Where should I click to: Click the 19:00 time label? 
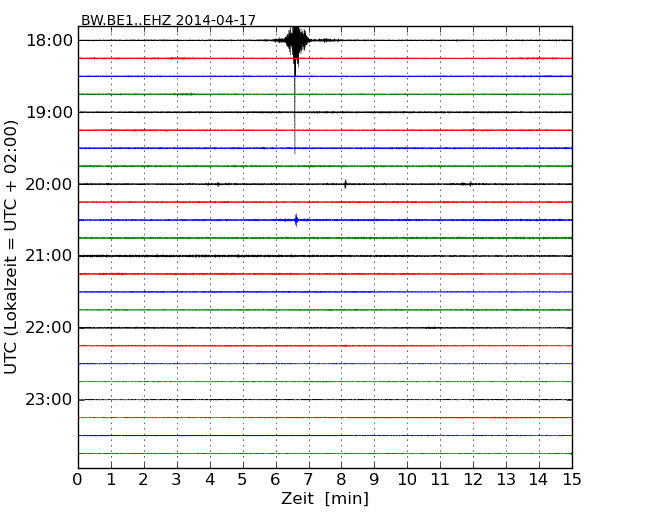49,112
